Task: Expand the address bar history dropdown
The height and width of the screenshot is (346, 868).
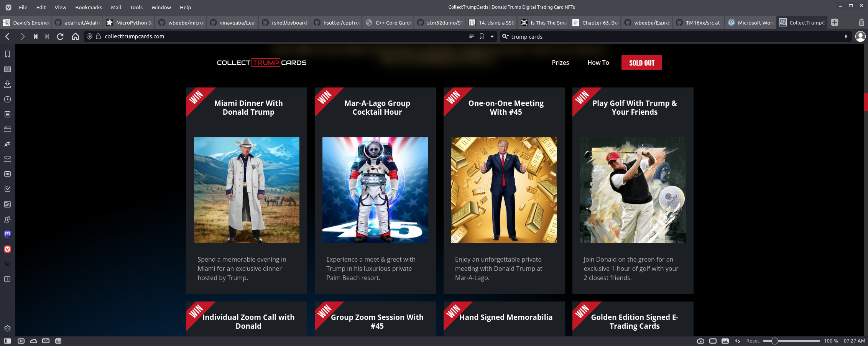Action: 492,36
